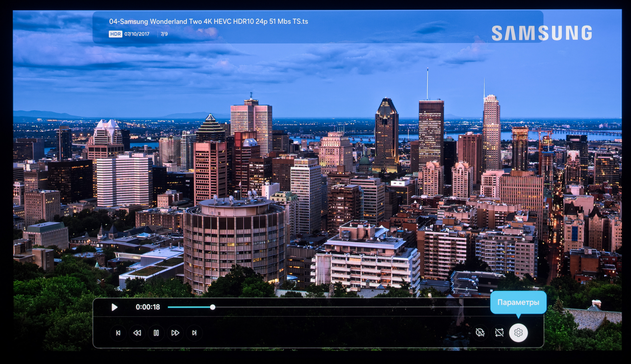Click the 7/9 file counter
The image size is (631, 364).
[164, 34]
